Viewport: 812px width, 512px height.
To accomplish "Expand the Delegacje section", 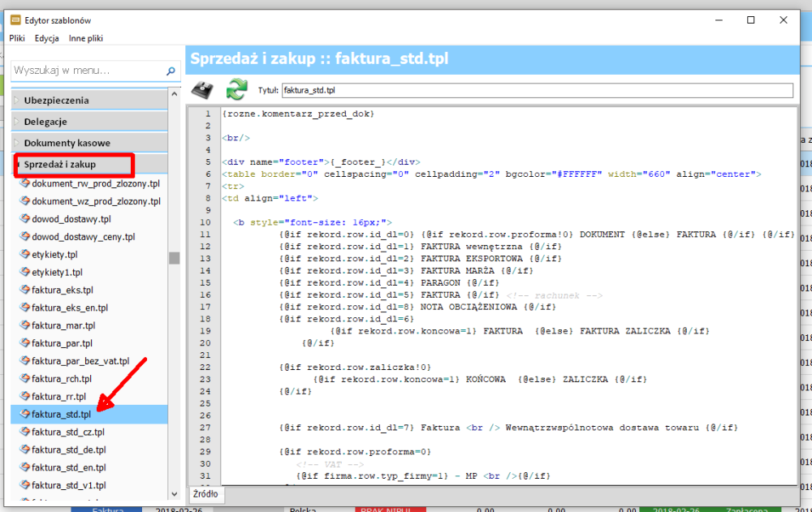I will point(89,121).
